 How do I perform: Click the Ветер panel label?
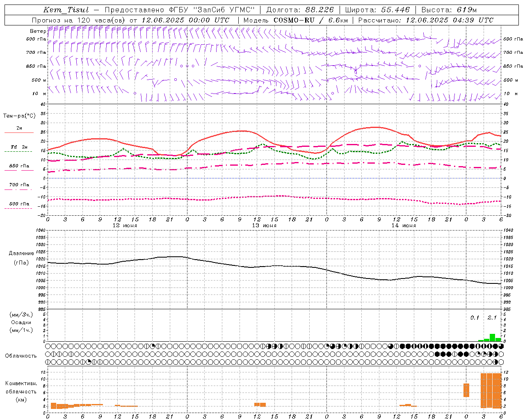pos(38,31)
